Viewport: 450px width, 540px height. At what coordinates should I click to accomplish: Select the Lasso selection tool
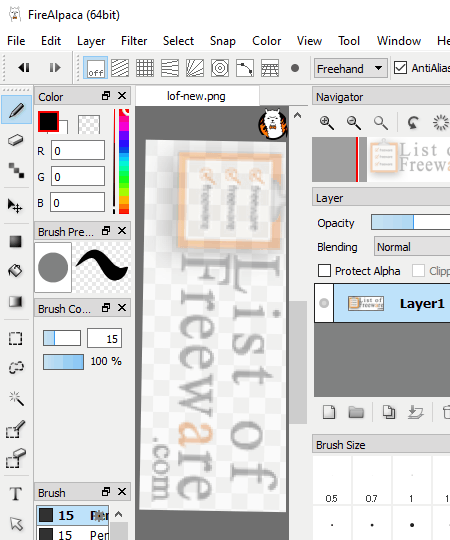click(x=16, y=367)
